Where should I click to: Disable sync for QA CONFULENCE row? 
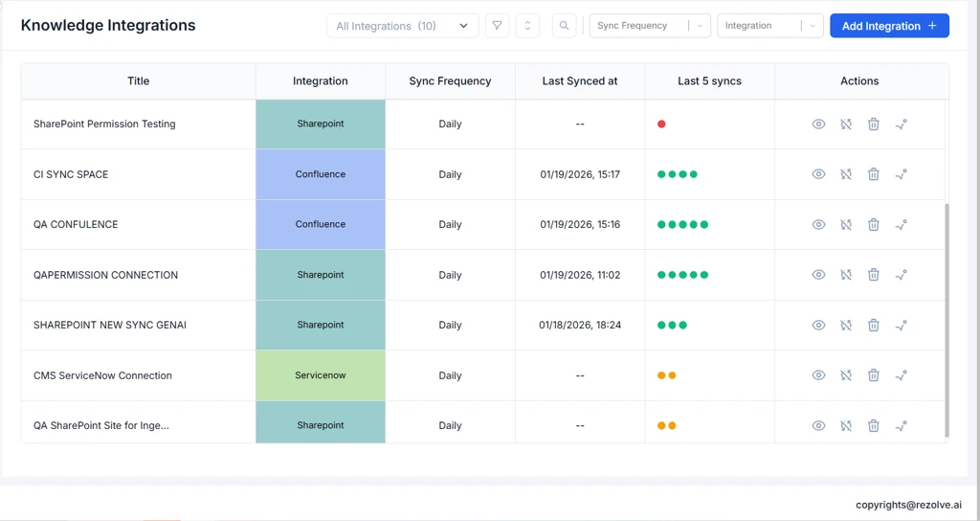(x=846, y=225)
